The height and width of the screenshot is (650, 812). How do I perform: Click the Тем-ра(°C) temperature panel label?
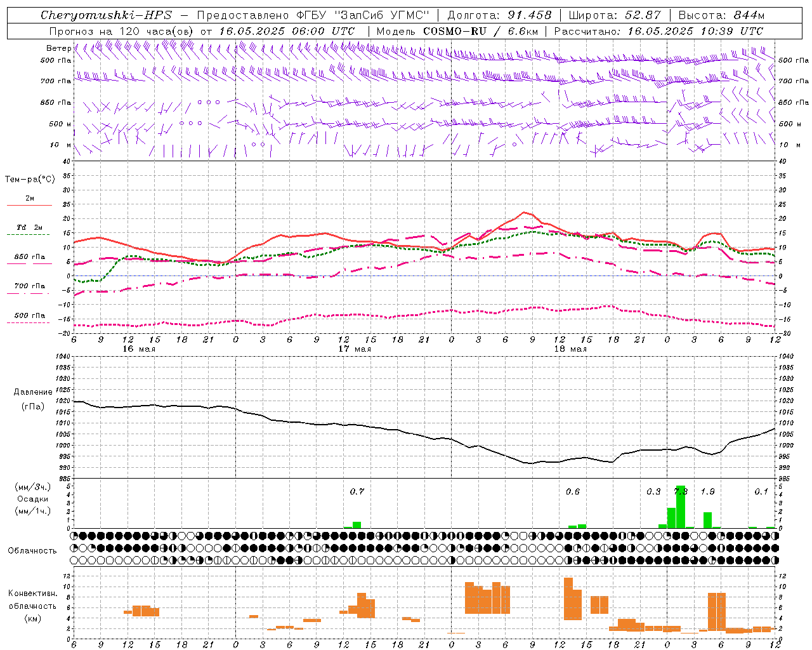point(30,179)
